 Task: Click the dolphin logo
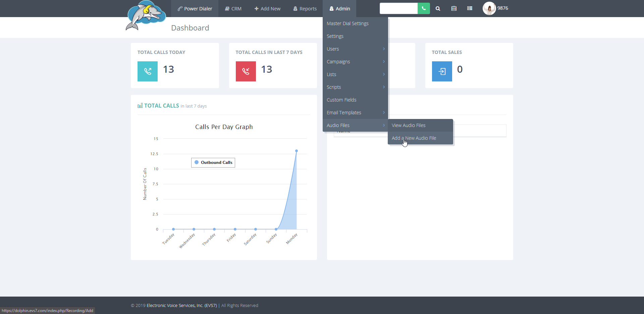(x=146, y=15)
